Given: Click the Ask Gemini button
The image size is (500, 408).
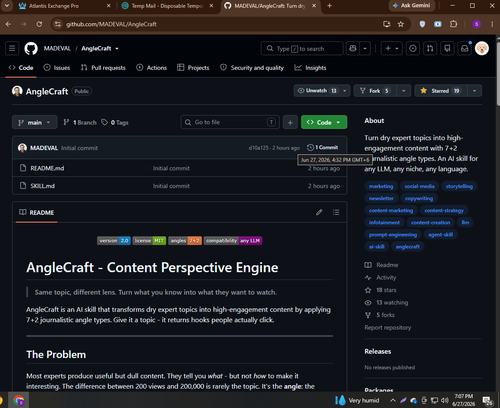Looking at the screenshot, I should coord(412,6).
